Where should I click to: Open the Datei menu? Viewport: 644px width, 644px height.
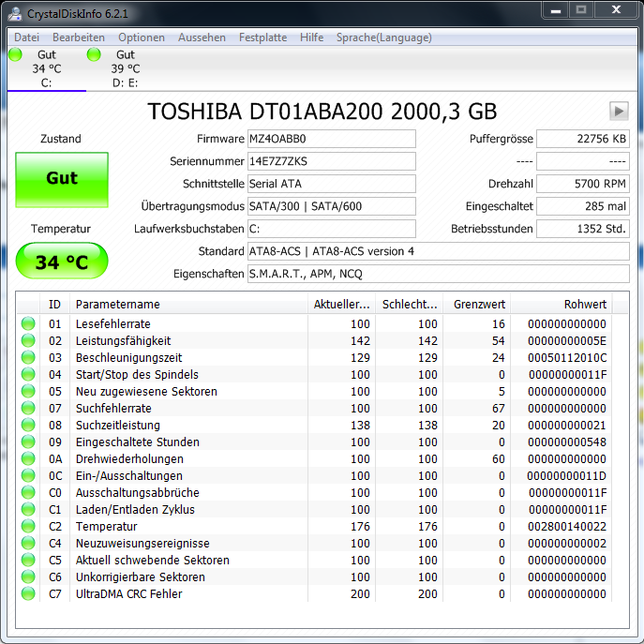(26, 37)
